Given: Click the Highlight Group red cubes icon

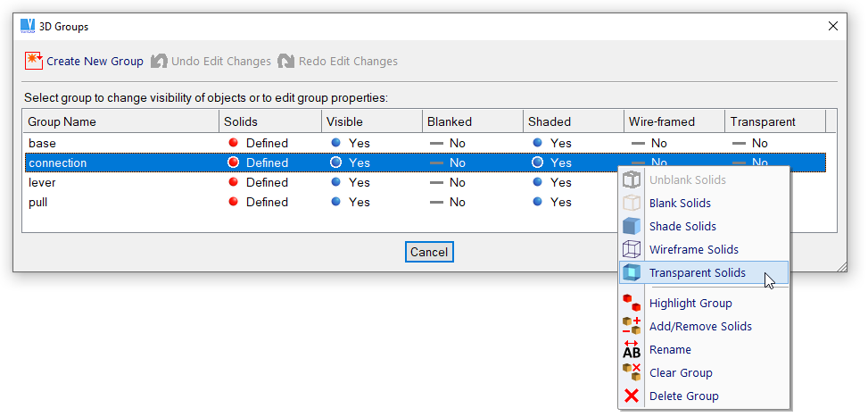Looking at the screenshot, I should tap(632, 304).
